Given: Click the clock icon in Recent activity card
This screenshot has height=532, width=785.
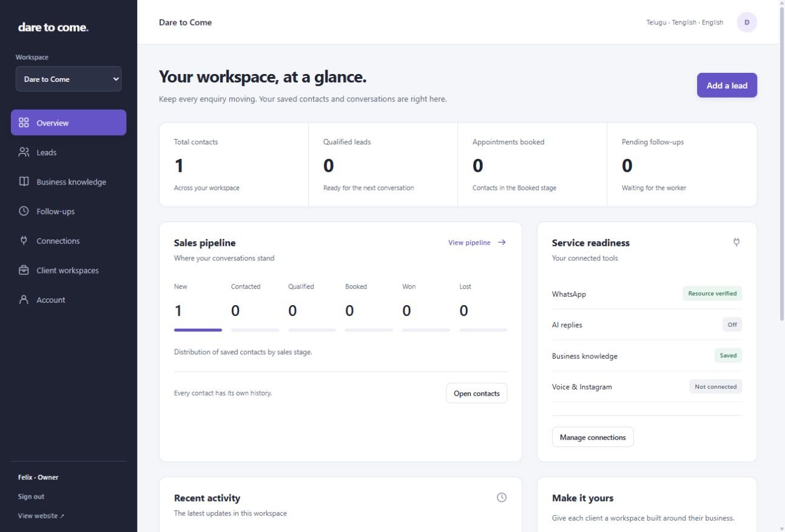Looking at the screenshot, I should pyautogui.click(x=502, y=497).
